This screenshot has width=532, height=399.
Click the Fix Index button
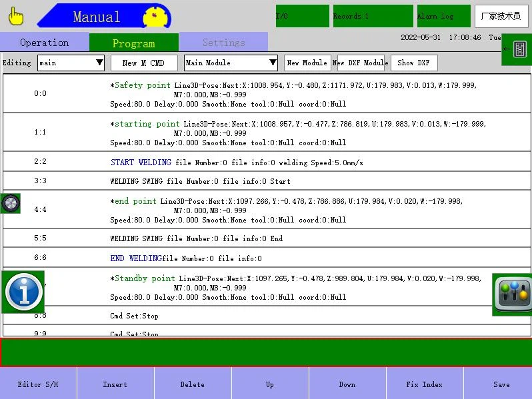424,384
